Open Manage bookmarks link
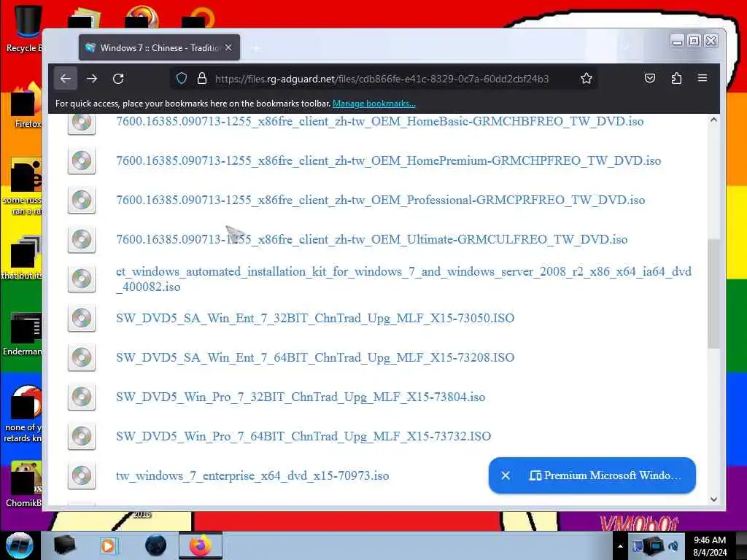747x560 pixels. pyautogui.click(x=374, y=104)
